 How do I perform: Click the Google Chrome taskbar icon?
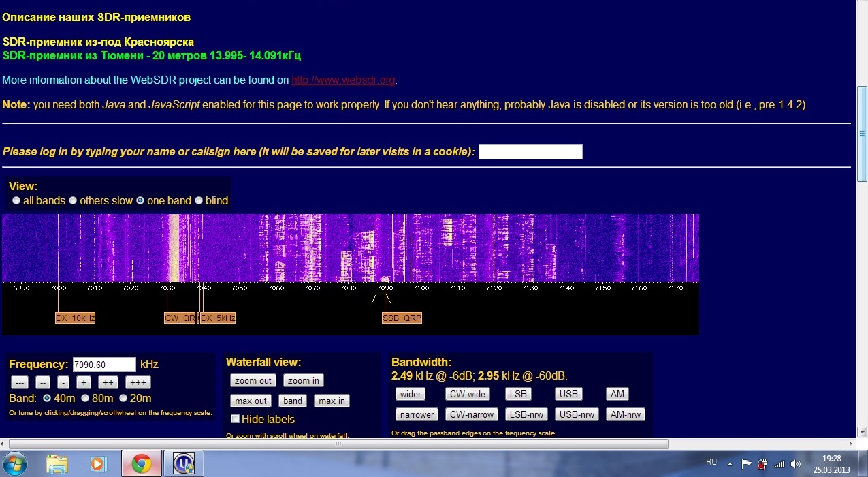coord(142,463)
